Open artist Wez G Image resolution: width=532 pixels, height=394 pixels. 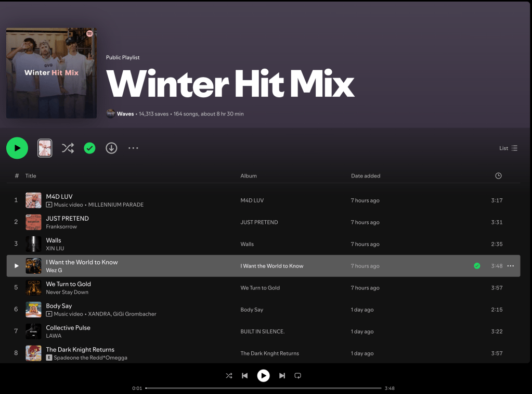[x=54, y=270]
